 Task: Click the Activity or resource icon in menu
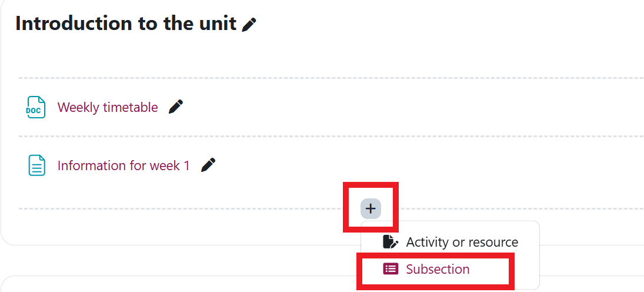391,242
